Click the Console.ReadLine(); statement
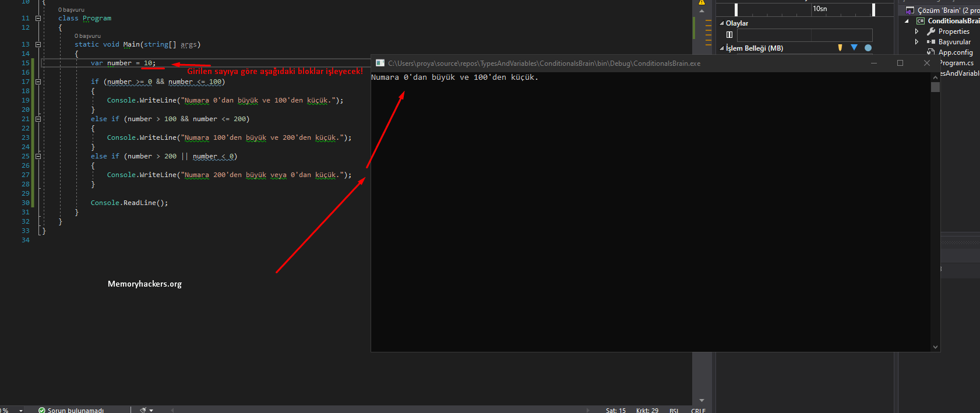Screen dimensions: 980x413 click(x=129, y=203)
